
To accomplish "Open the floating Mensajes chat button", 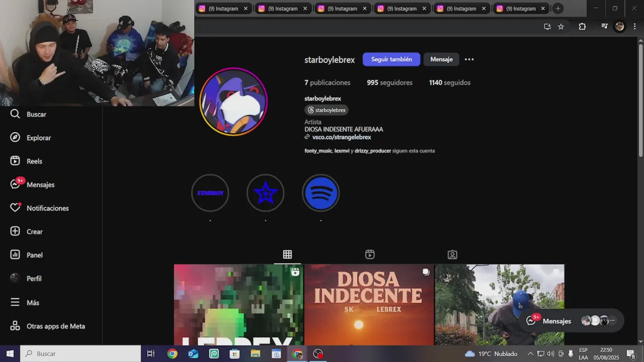I will pos(572,321).
